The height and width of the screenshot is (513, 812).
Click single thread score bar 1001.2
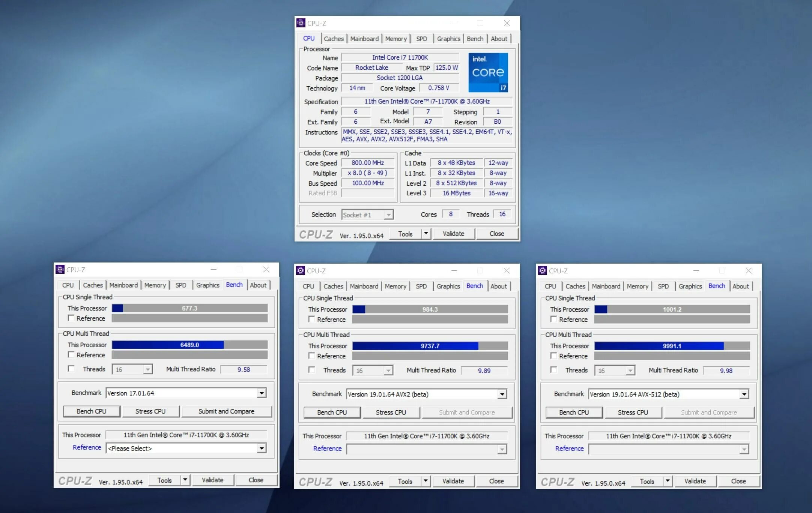pos(672,309)
